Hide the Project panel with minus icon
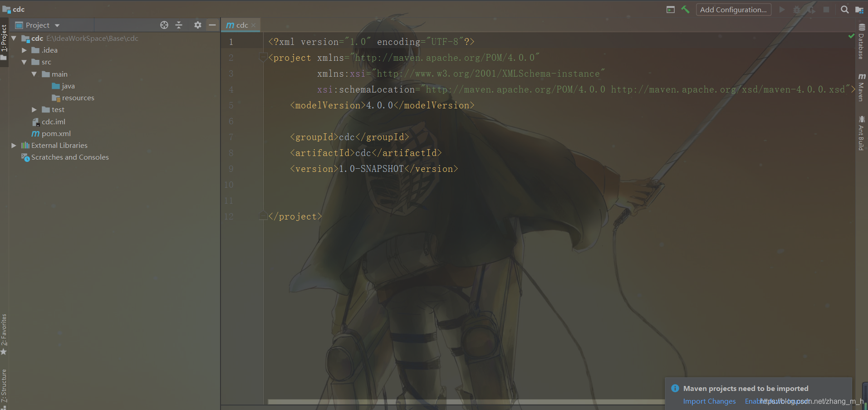This screenshot has height=410, width=868. [x=212, y=25]
